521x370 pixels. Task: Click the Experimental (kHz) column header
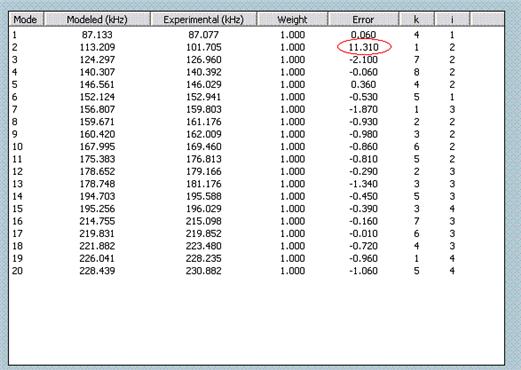click(203, 20)
